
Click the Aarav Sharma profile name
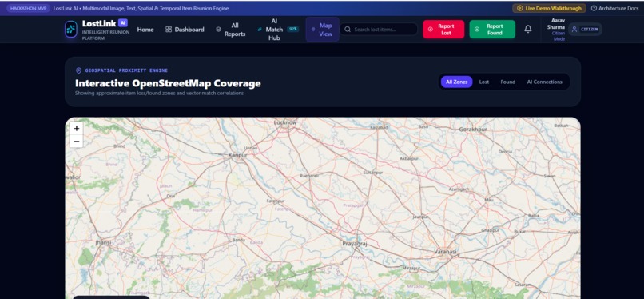point(555,23)
